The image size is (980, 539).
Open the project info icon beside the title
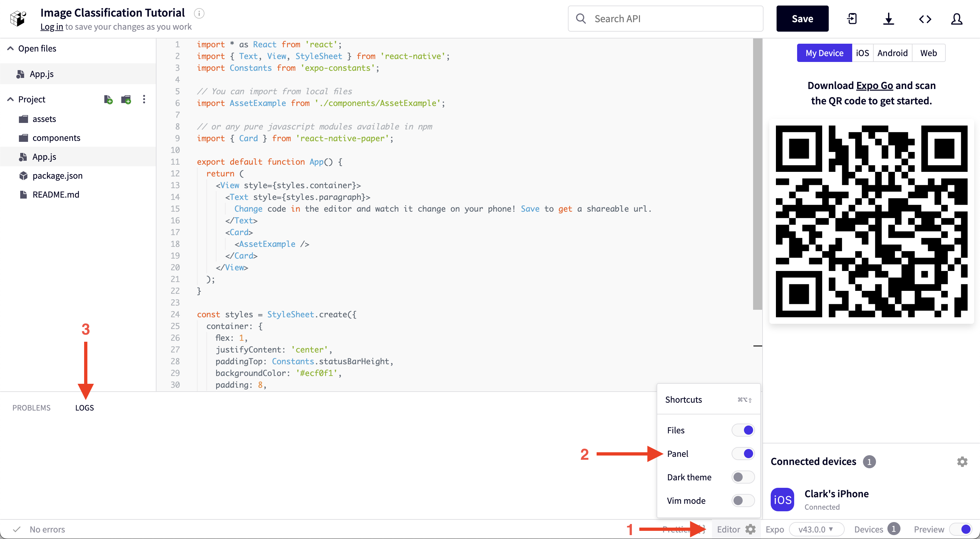[199, 13]
